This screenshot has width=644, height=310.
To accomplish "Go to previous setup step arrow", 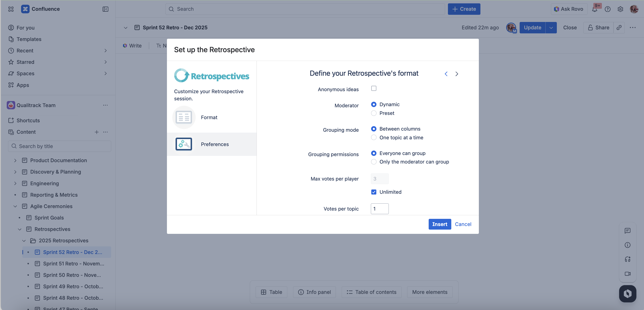I will [446, 74].
